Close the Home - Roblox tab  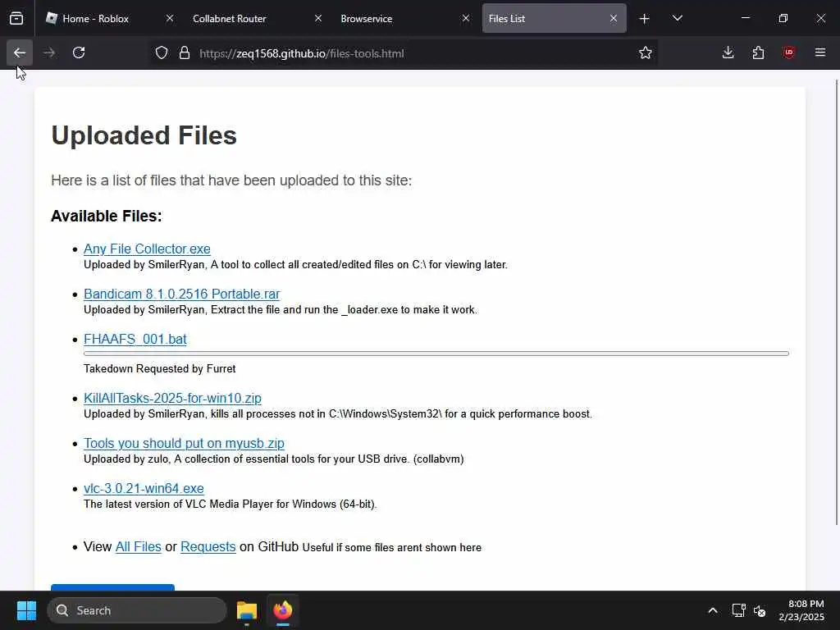[x=169, y=18]
